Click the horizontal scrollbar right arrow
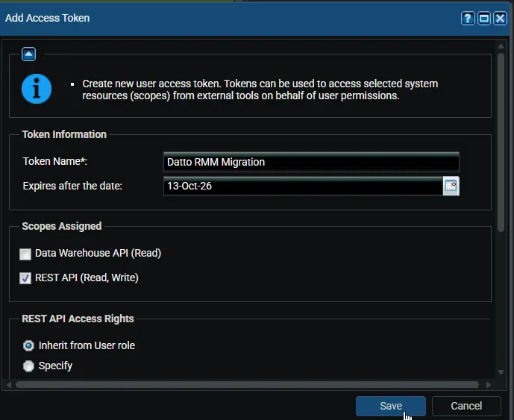This screenshot has width=514, height=420. tap(488, 385)
